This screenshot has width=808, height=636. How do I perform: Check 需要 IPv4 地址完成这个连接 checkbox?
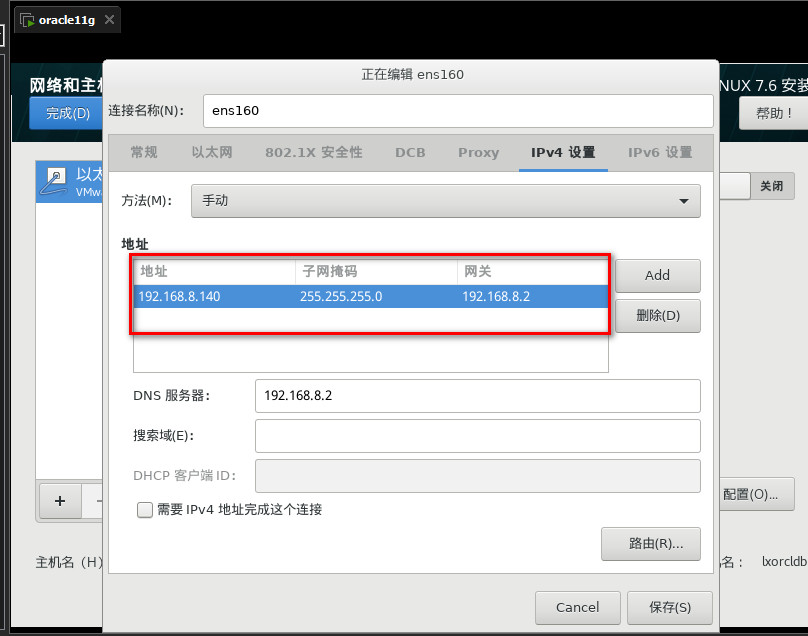point(145,510)
